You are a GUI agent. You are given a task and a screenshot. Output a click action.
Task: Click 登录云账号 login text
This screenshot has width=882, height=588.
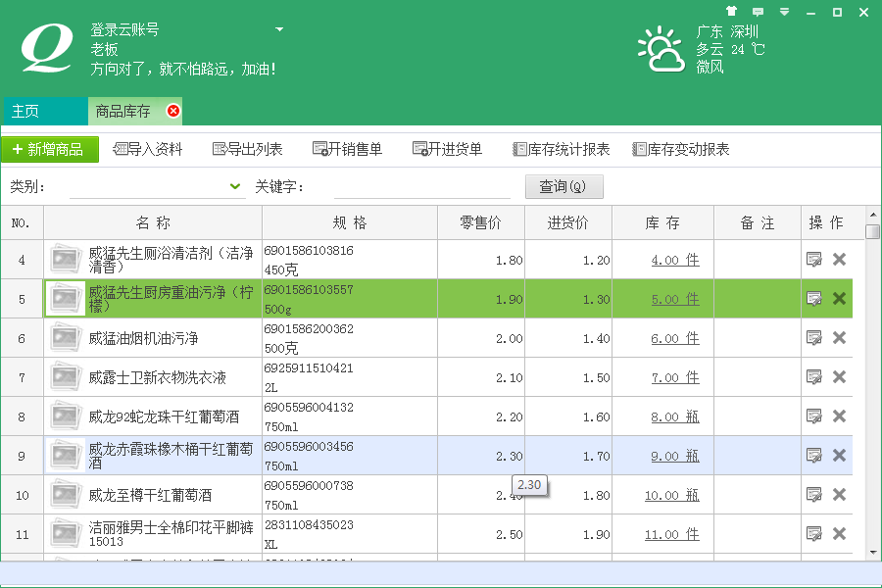coord(124,29)
